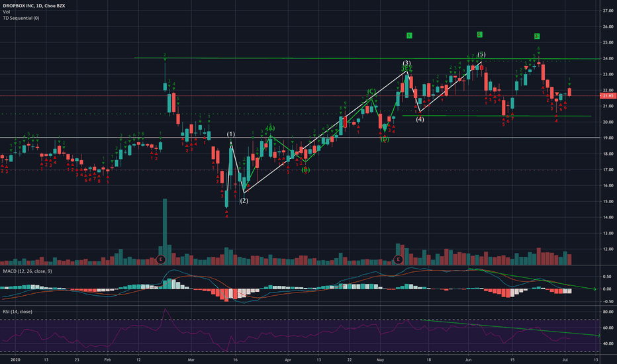
Task: Select the white wave label (5)
Action: [x=481, y=54]
